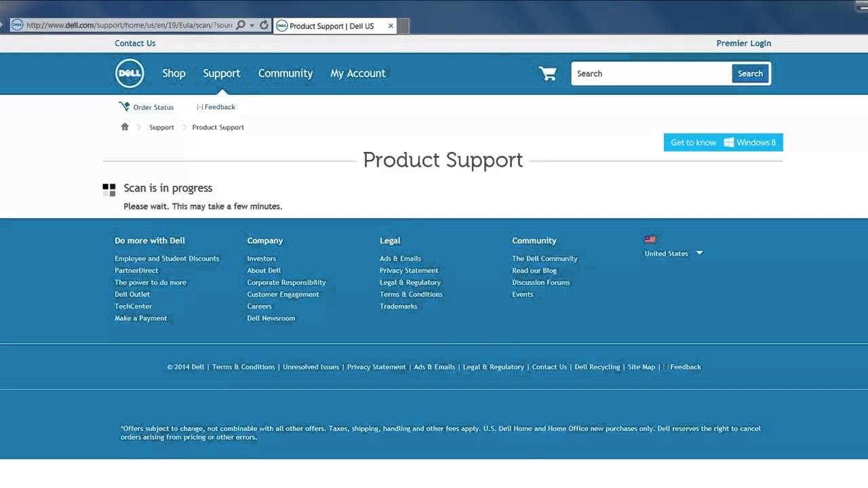Open Site Map in bottom bar
Screen dimensions: 868x488
pos(642,367)
